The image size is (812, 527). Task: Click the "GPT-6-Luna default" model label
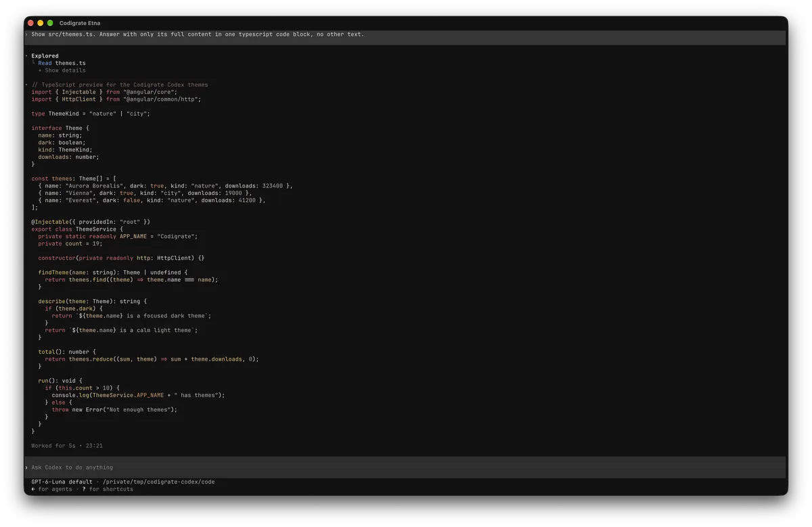pos(62,482)
